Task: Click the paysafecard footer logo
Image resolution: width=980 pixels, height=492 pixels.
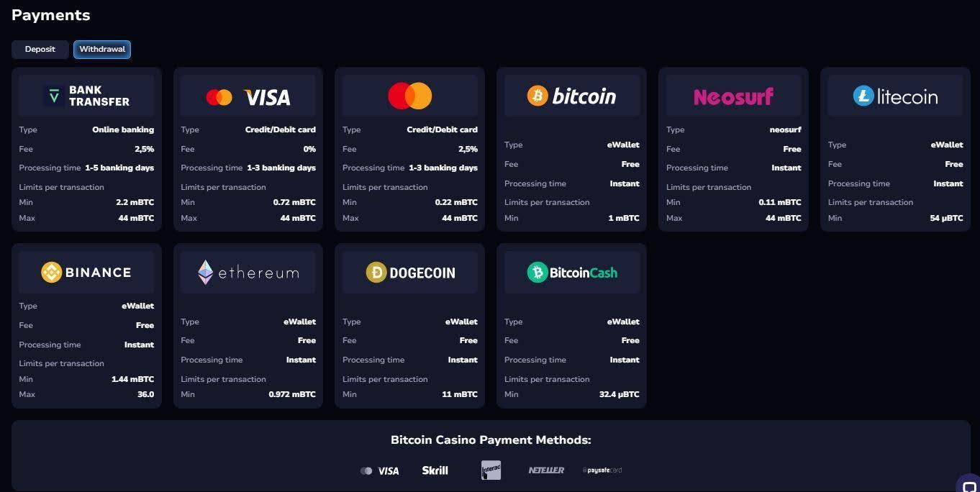Action: tap(602, 470)
